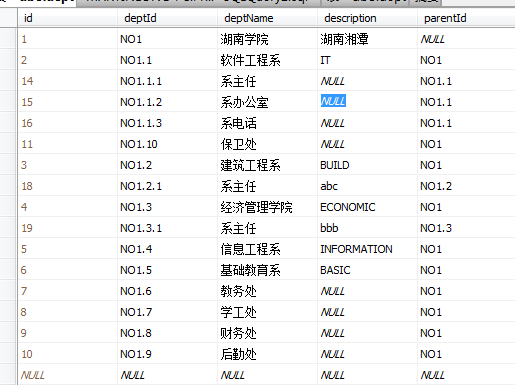The width and height of the screenshot is (515, 390).
Task: Click the row selector of the empty NULL row
Action: click(x=8, y=375)
